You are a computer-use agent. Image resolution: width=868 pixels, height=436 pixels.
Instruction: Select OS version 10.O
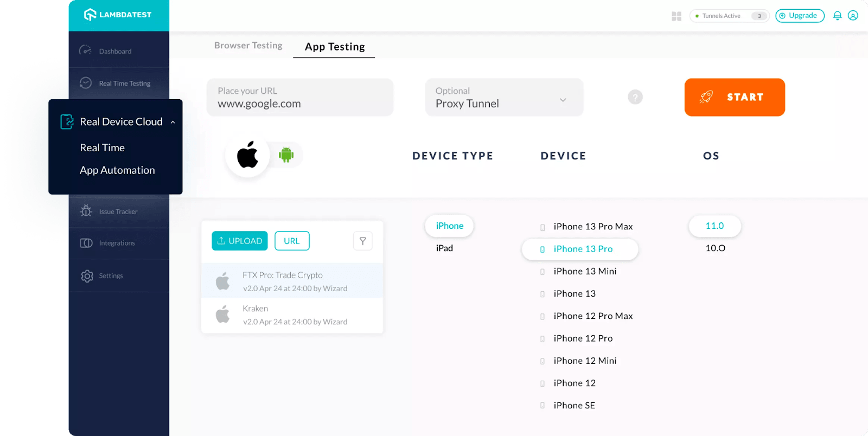point(714,248)
